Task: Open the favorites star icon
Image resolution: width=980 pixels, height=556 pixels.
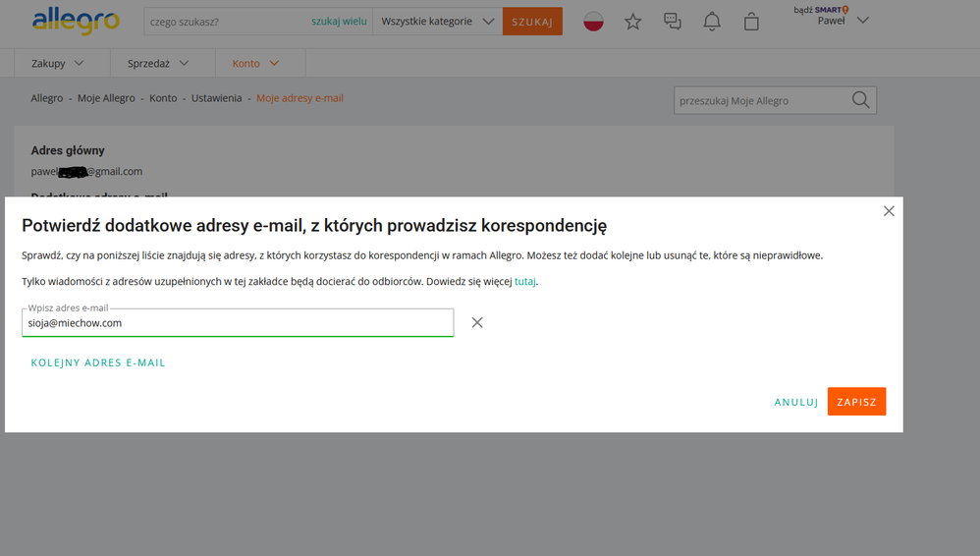Action: 633,22
